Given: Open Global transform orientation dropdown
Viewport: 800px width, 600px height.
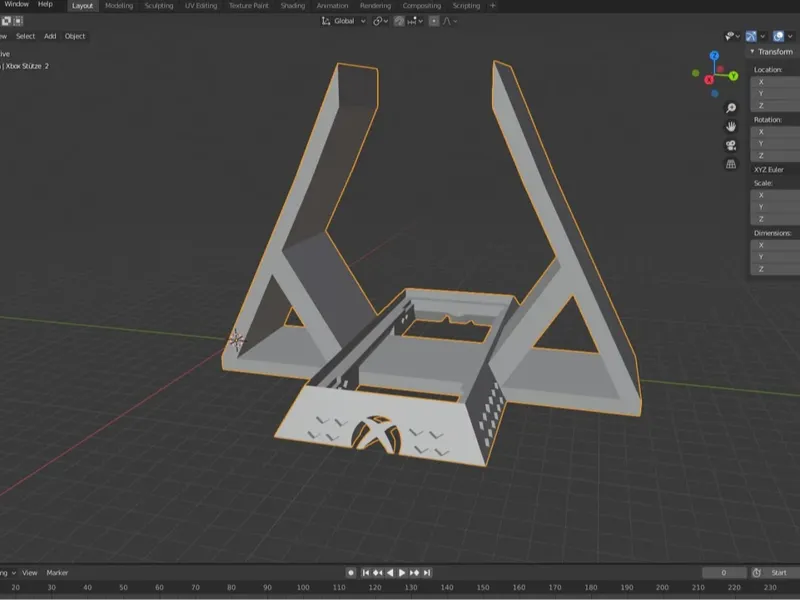Looking at the screenshot, I should tap(343, 21).
